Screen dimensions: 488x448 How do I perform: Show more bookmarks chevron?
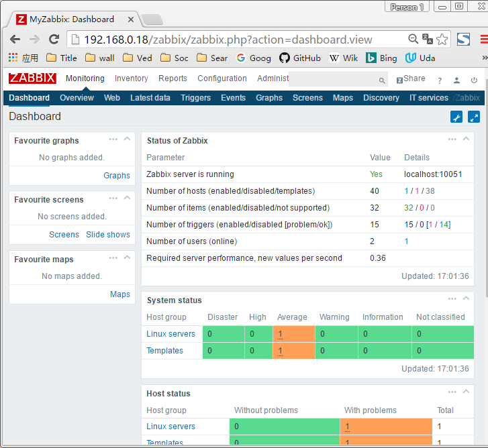pos(485,58)
